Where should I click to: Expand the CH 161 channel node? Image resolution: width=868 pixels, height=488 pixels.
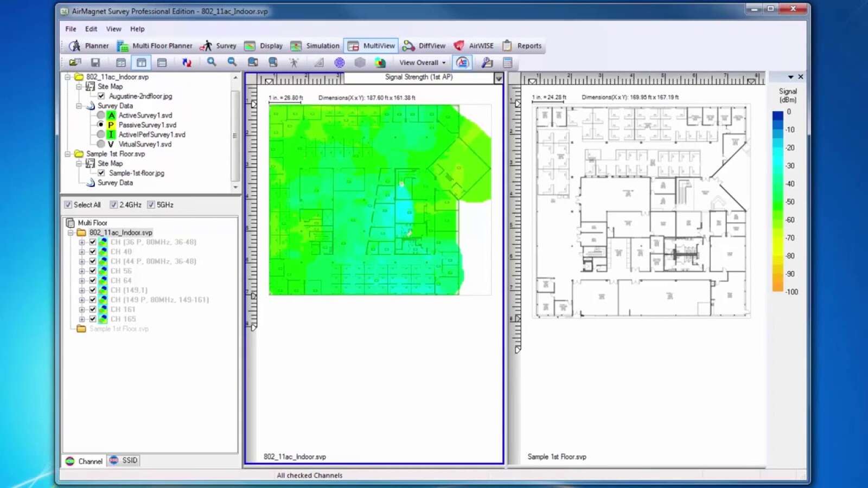coord(82,310)
